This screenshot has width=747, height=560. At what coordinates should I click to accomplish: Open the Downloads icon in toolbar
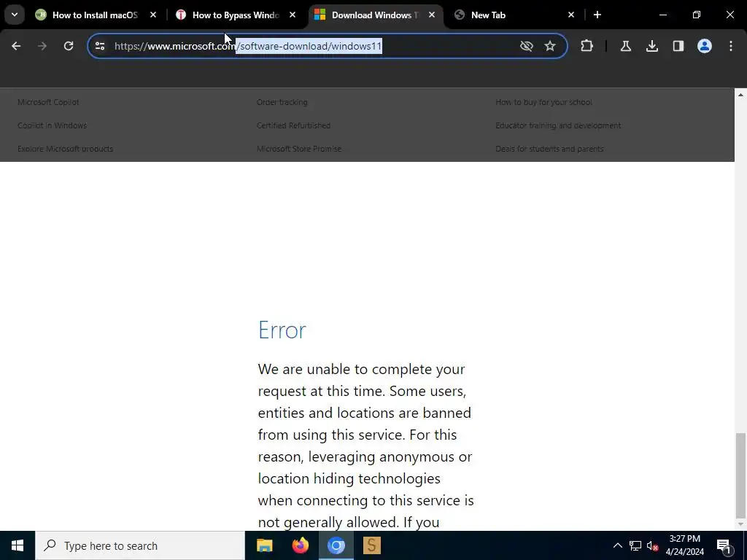[652, 46]
